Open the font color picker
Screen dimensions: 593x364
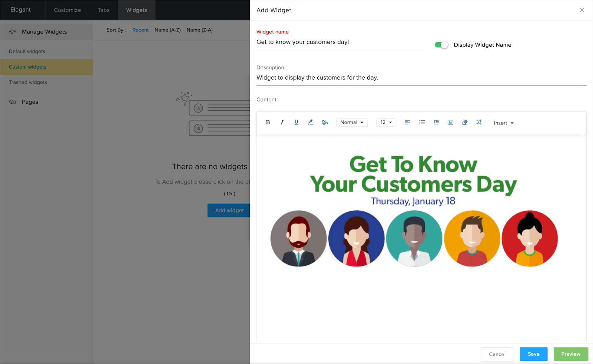coord(310,122)
